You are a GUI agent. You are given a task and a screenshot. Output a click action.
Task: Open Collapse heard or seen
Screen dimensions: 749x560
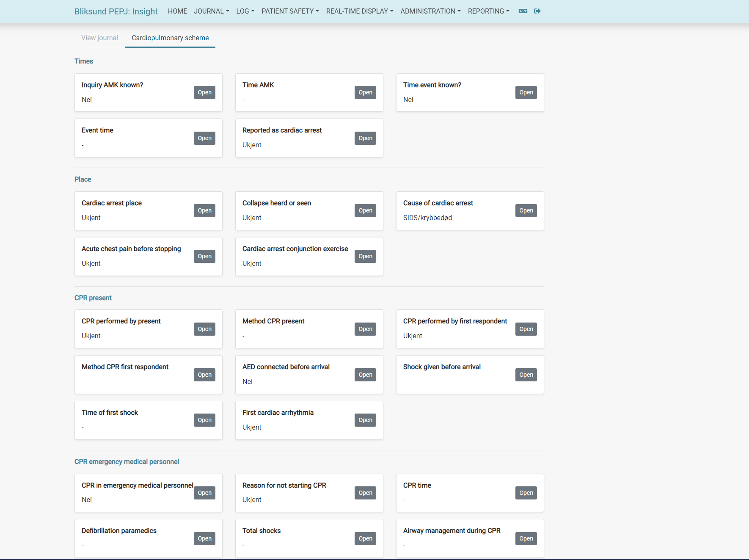(x=365, y=210)
